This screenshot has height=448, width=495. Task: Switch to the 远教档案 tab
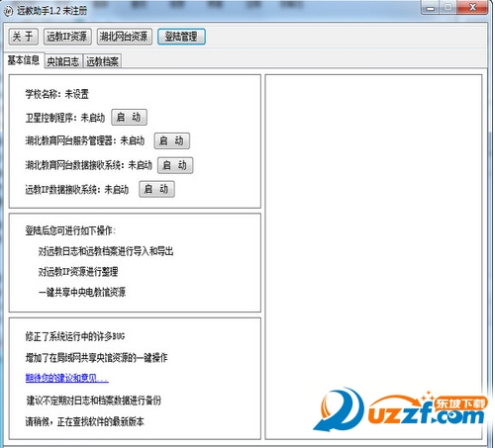pyautogui.click(x=102, y=61)
